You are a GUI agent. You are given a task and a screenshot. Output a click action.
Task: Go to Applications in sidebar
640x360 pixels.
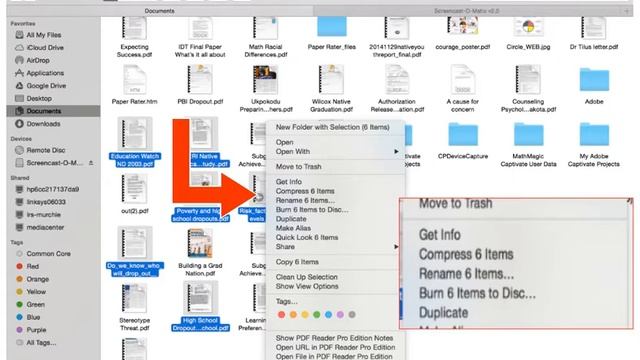(45, 73)
